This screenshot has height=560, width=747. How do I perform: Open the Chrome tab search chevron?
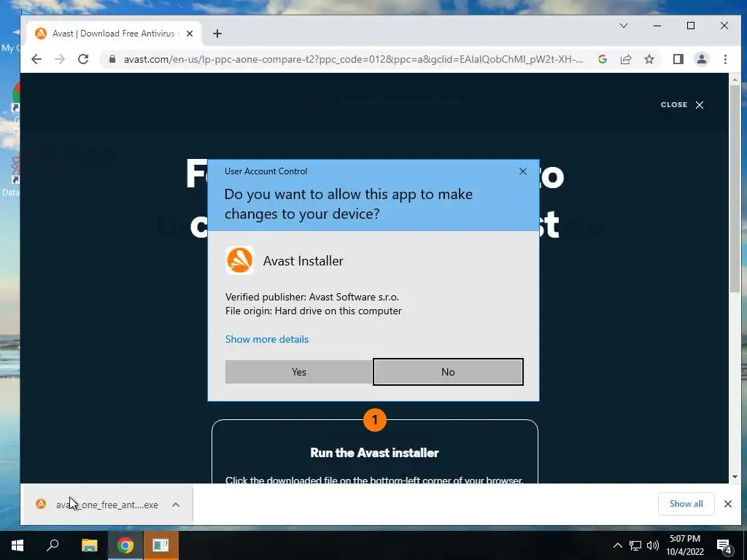624,26
